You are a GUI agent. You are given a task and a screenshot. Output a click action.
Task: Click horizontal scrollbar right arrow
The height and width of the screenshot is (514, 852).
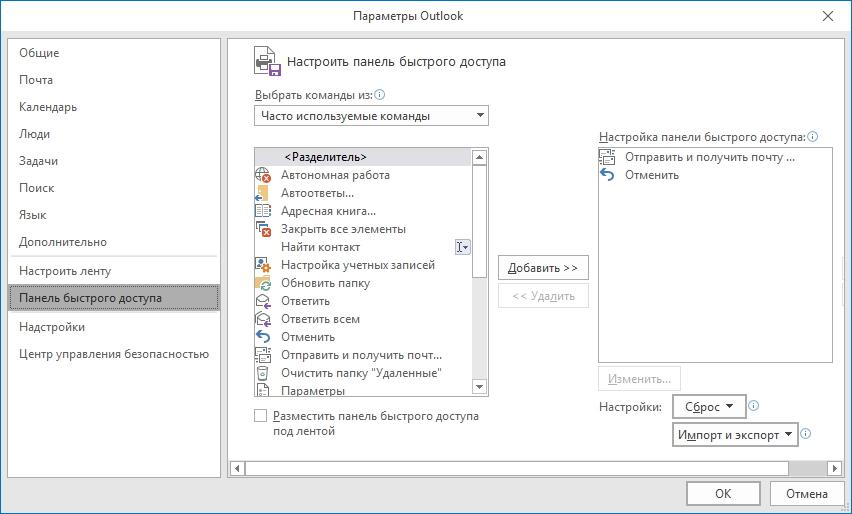(x=835, y=468)
